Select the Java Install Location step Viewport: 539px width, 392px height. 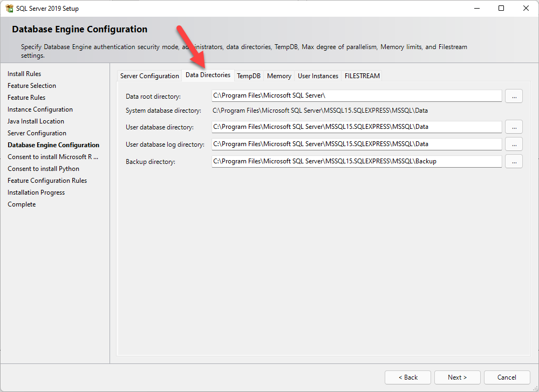36,121
